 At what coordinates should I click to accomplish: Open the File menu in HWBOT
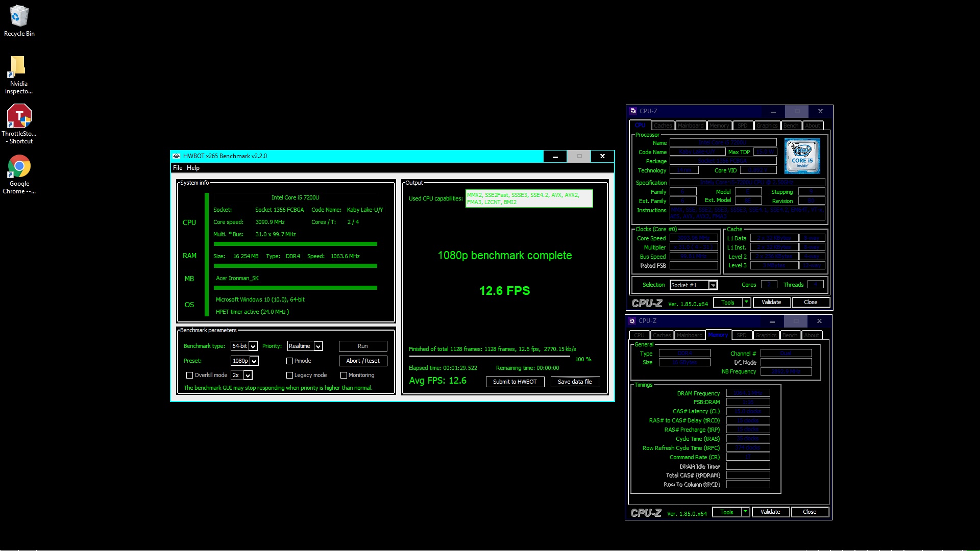178,168
